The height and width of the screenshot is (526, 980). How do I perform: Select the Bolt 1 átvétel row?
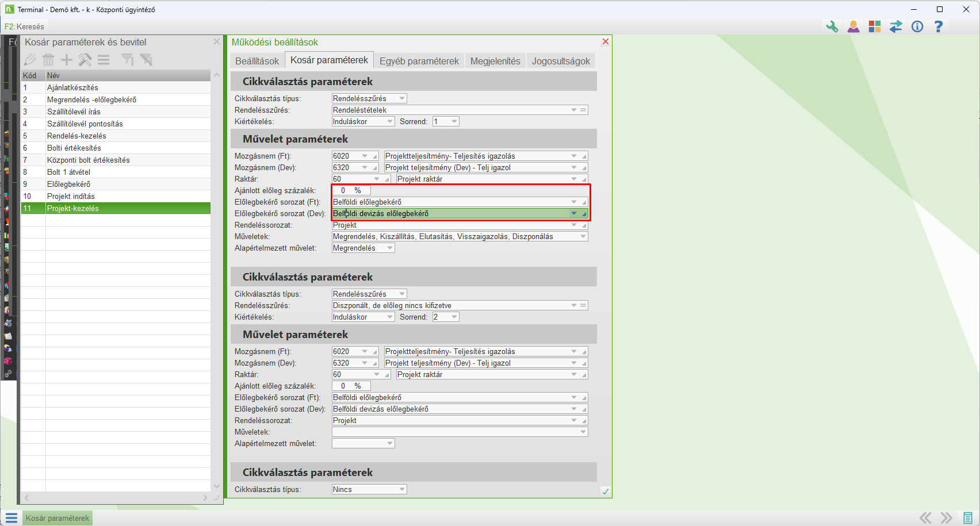click(116, 172)
